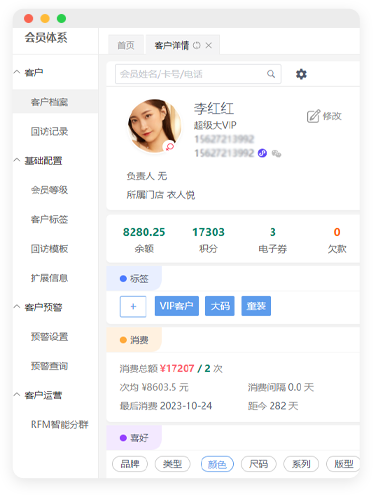Click the 负责人 无 text
Screen dimensions: 373x495
[147, 176]
